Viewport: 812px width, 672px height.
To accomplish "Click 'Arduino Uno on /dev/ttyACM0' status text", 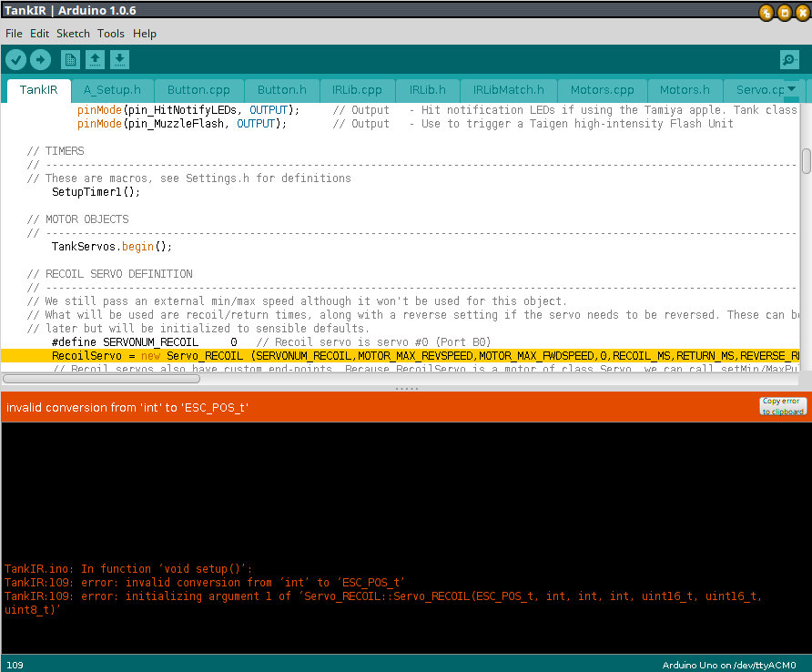I will 729,666.
